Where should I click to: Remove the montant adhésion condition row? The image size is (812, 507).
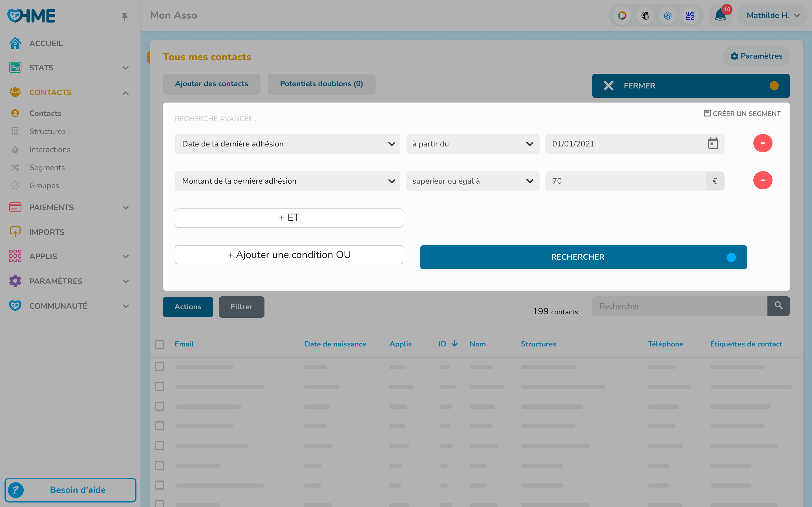[762, 180]
